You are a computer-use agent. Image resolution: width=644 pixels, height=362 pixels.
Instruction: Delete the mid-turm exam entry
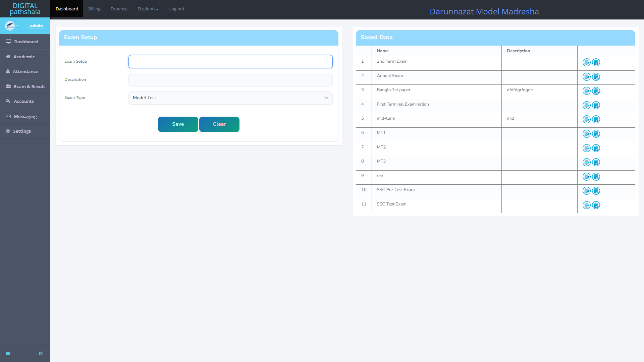pos(596,120)
